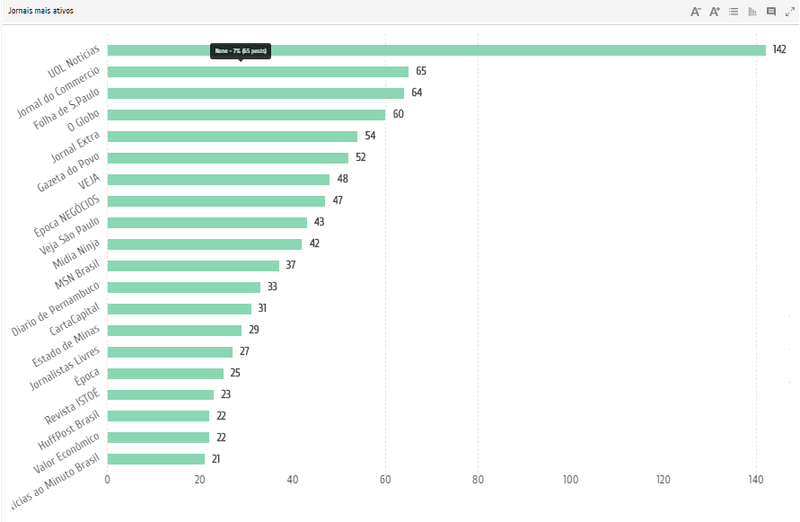Click the VEJA bar
The width and height of the screenshot is (800, 522).
click(x=218, y=180)
